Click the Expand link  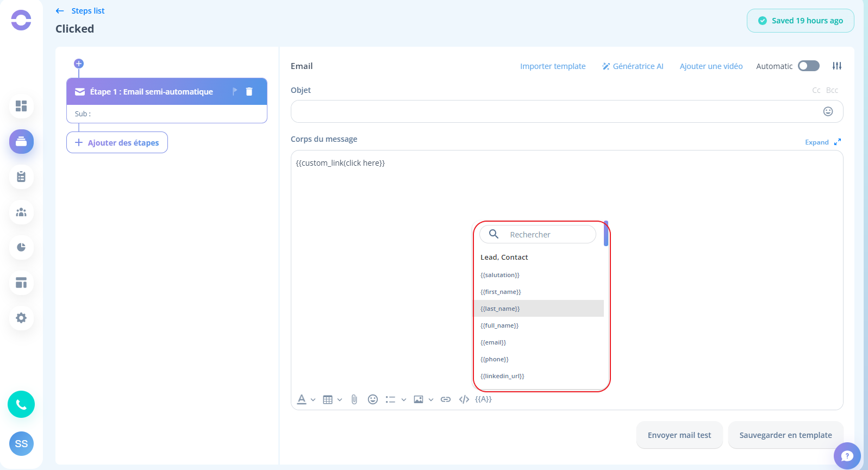[817, 142]
